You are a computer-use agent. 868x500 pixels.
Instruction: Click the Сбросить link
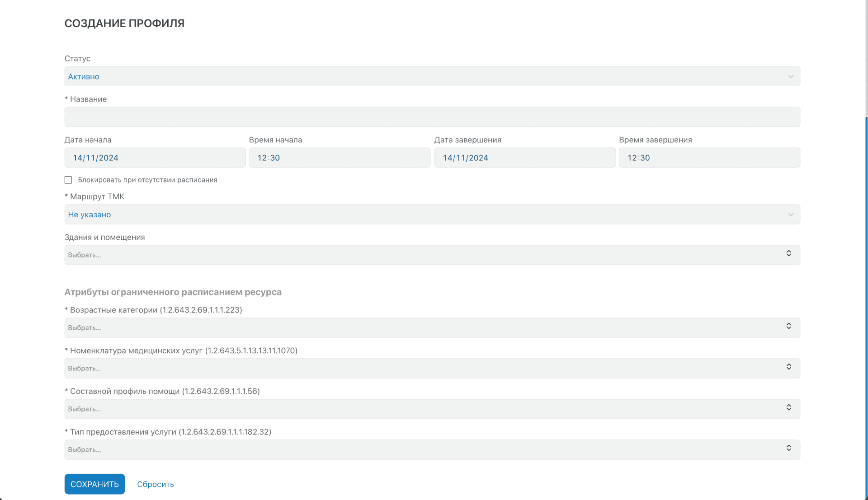pyautogui.click(x=155, y=484)
